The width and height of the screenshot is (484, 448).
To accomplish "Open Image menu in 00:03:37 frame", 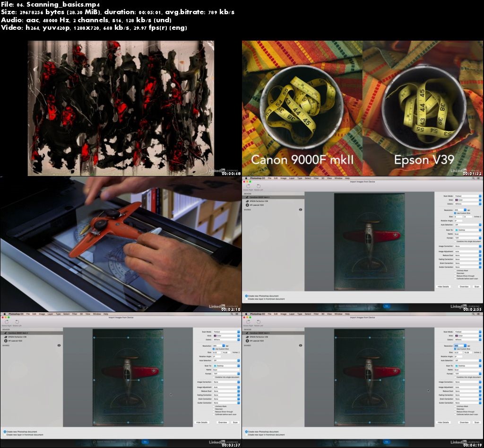I will pos(42,314).
